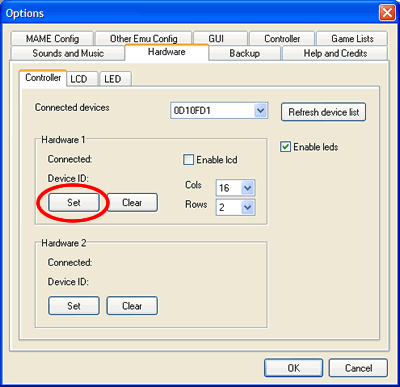Click Refresh device list button
This screenshot has height=387, width=400.
coord(323,112)
